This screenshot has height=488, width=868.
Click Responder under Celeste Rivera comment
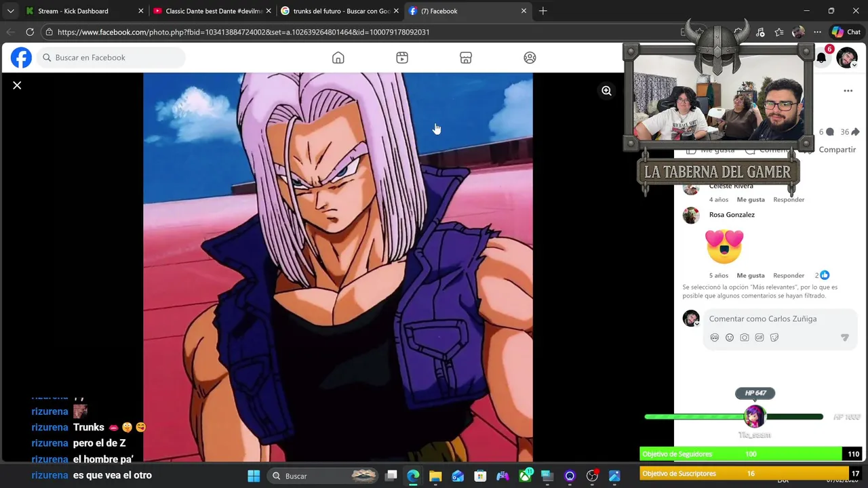coord(789,199)
